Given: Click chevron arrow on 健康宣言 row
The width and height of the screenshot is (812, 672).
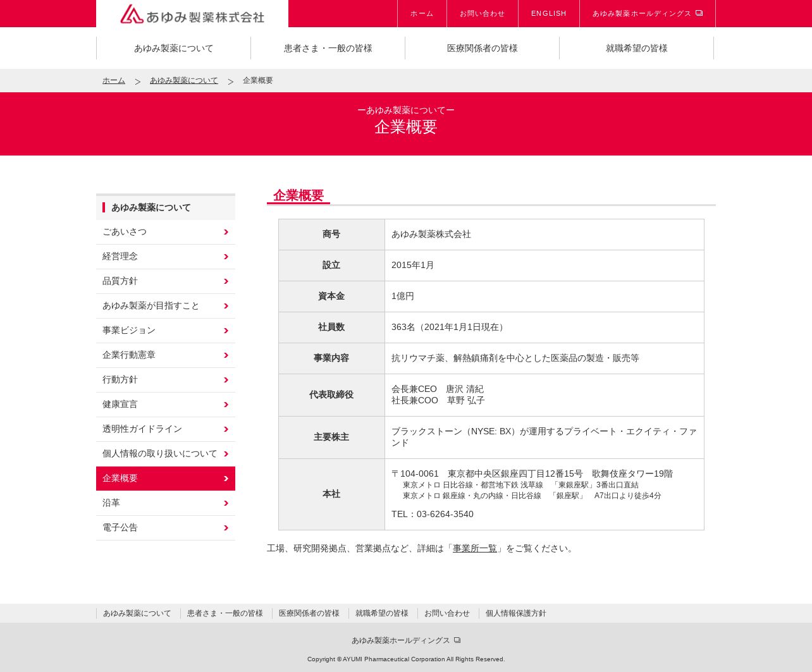Looking at the screenshot, I should click(226, 405).
